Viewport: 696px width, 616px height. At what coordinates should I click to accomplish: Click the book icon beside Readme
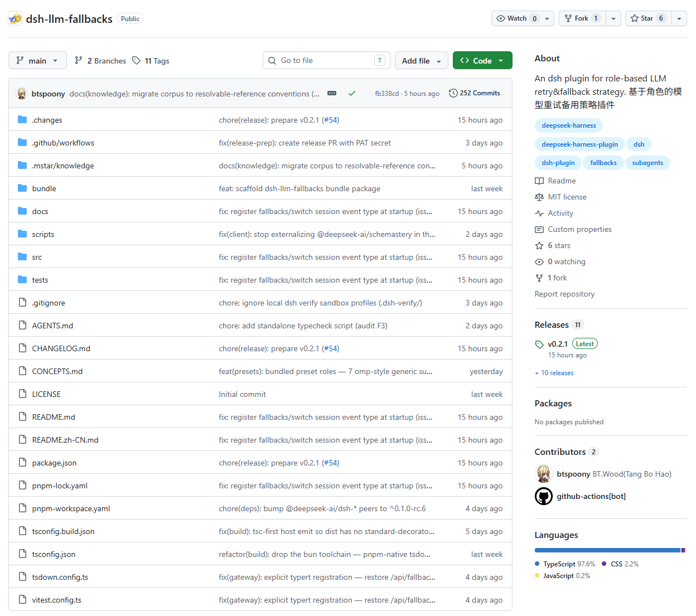(539, 181)
